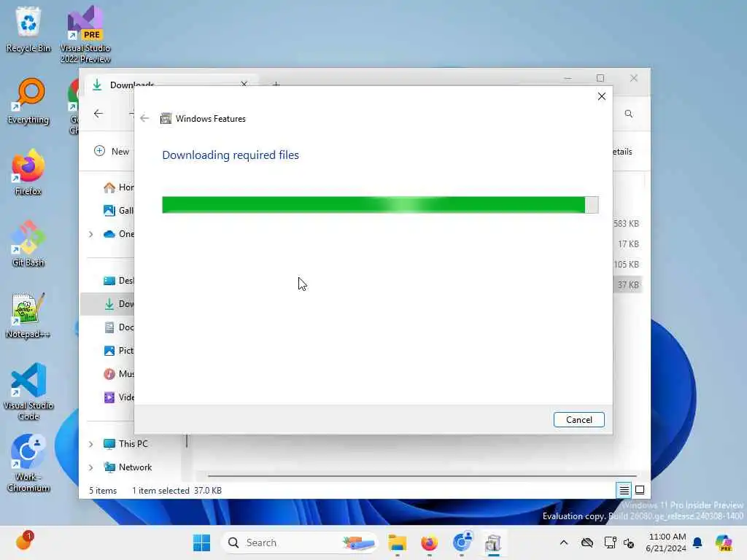Open the widgets icon with notification badge

click(23, 542)
